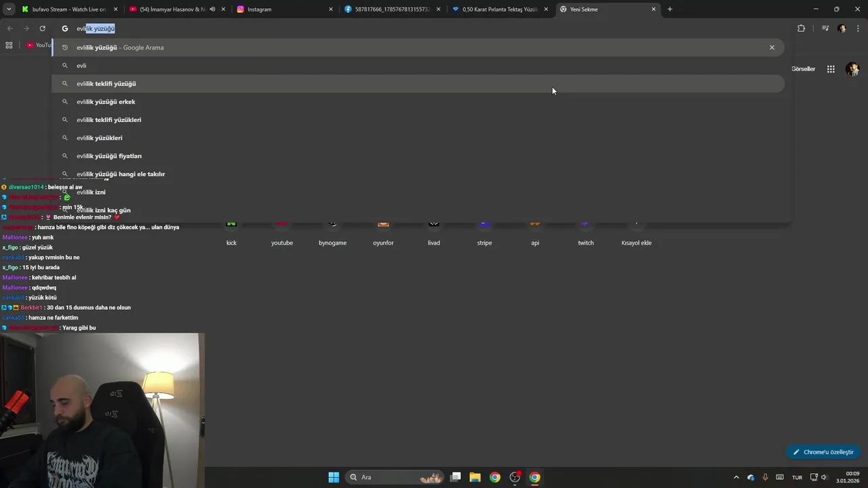Select history suggestion 'evlilik yüzüğü - Google Arama'
The width and height of the screenshot is (868, 488).
(x=418, y=47)
